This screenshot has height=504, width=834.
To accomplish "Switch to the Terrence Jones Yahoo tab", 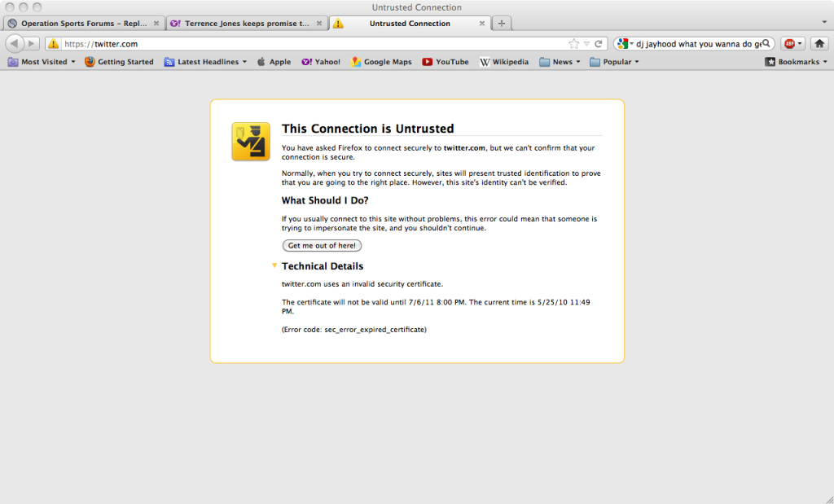I will (248, 24).
